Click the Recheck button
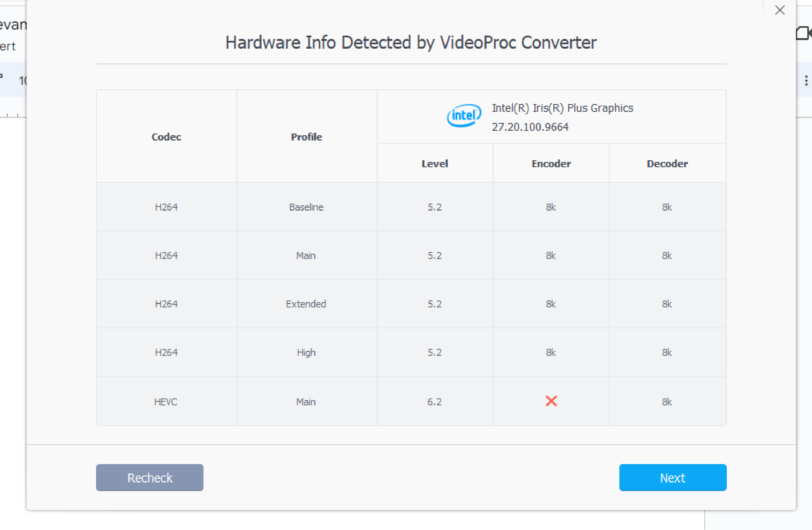This screenshot has width=812, height=530. [x=149, y=477]
